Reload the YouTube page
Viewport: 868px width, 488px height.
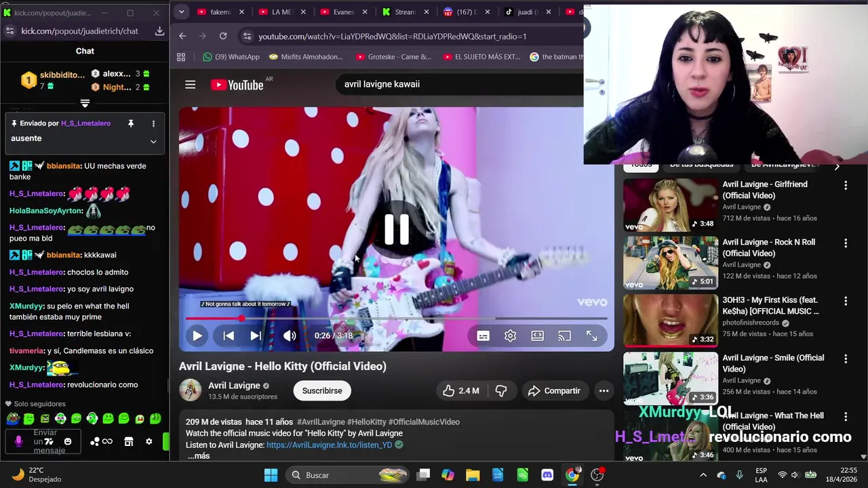[223, 36]
